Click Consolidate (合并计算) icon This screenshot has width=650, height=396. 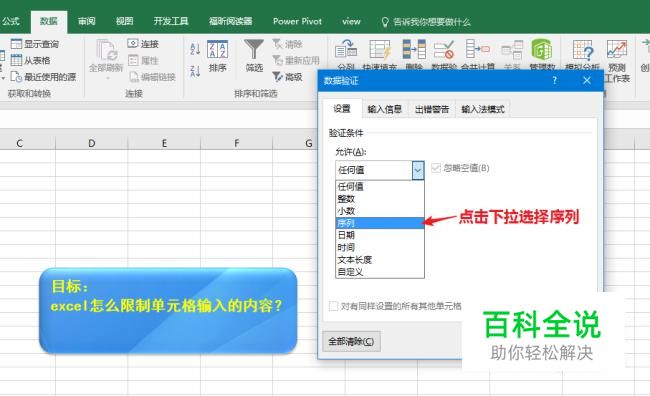[478, 49]
